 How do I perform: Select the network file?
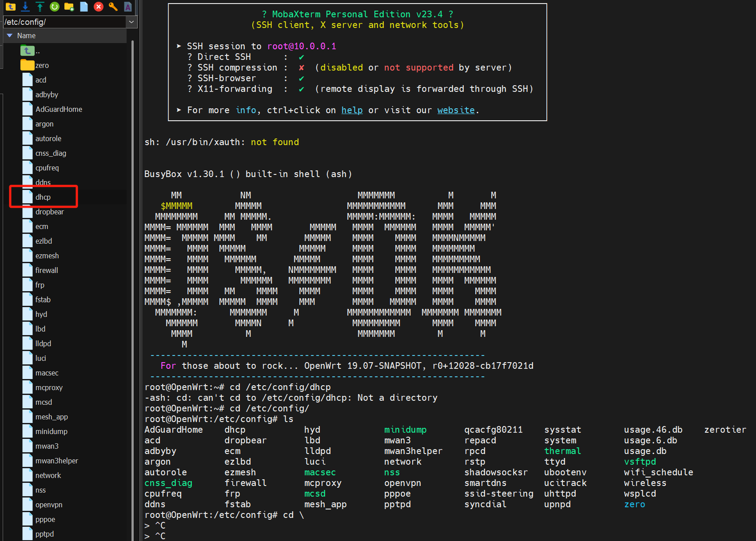42,475
